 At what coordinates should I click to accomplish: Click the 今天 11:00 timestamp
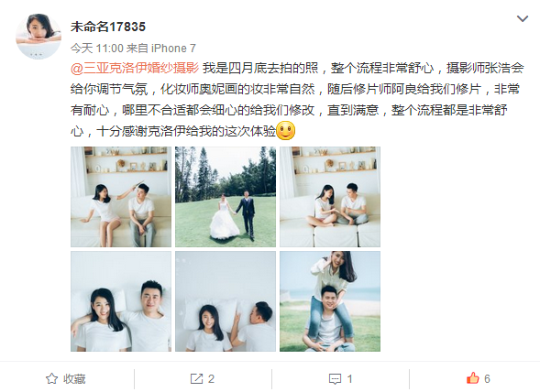(x=97, y=49)
